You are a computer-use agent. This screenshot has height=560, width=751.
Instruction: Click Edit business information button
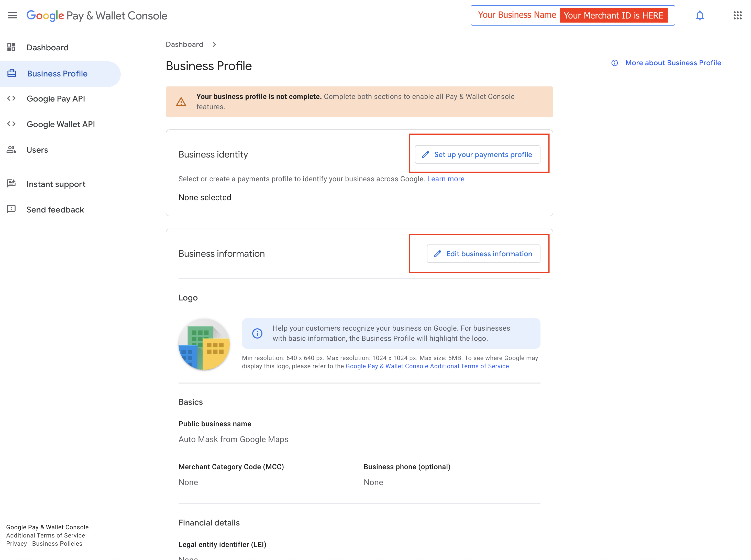(x=483, y=254)
